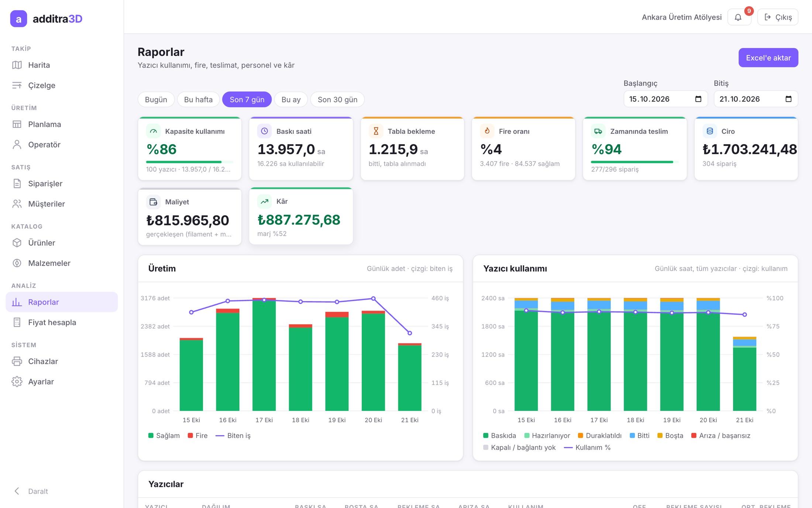
Task: Click the Ciro coins icon
Action: coord(710,131)
